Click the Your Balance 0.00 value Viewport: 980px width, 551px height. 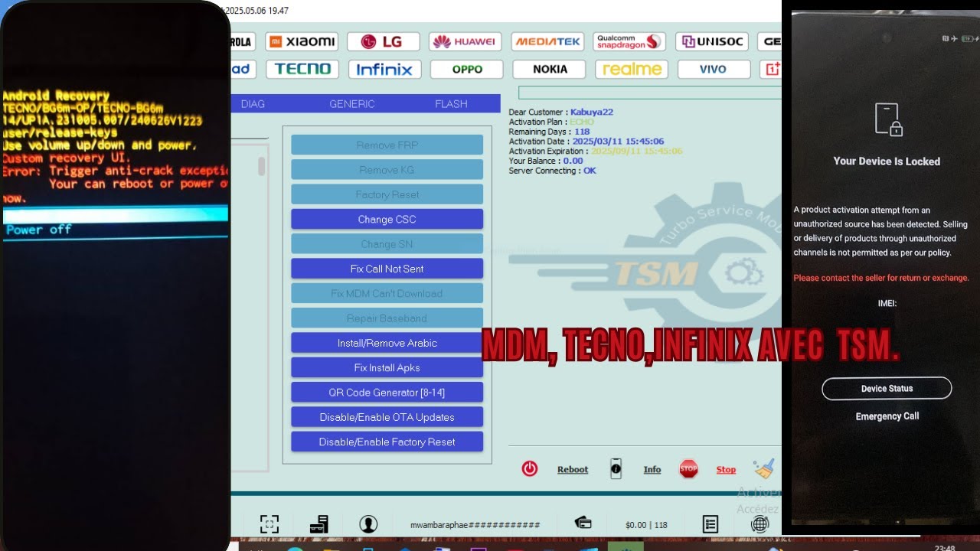click(x=573, y=161)
